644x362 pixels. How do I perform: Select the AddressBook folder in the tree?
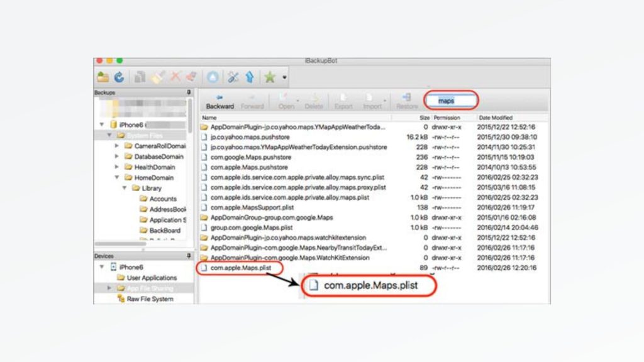click(x=163, y=210)
